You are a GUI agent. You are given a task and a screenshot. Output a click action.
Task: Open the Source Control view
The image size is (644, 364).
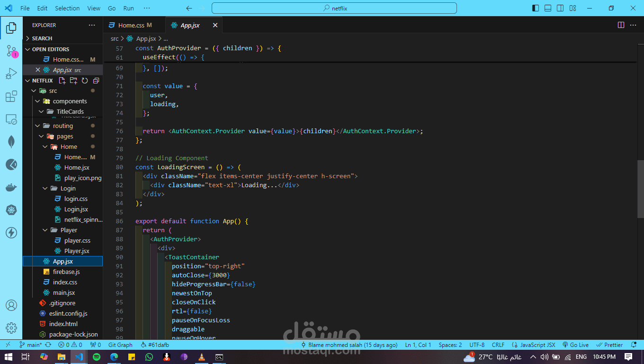tap(11, 51)
